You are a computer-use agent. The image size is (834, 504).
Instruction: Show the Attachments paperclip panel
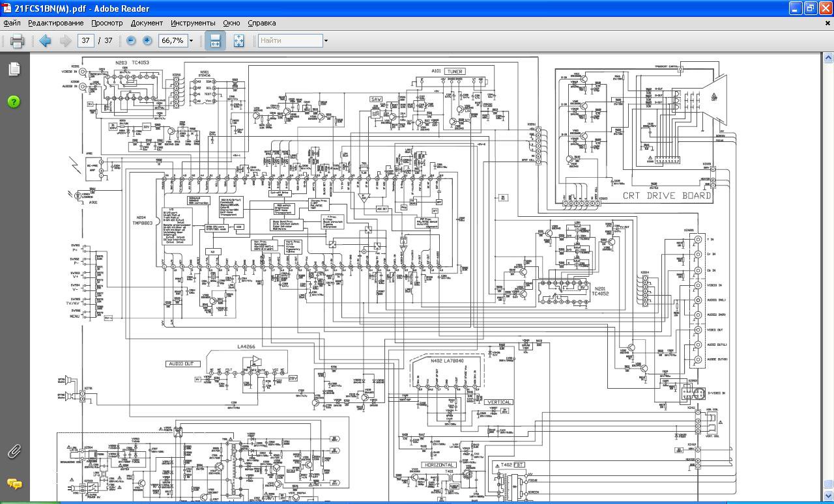coord(14,451)
